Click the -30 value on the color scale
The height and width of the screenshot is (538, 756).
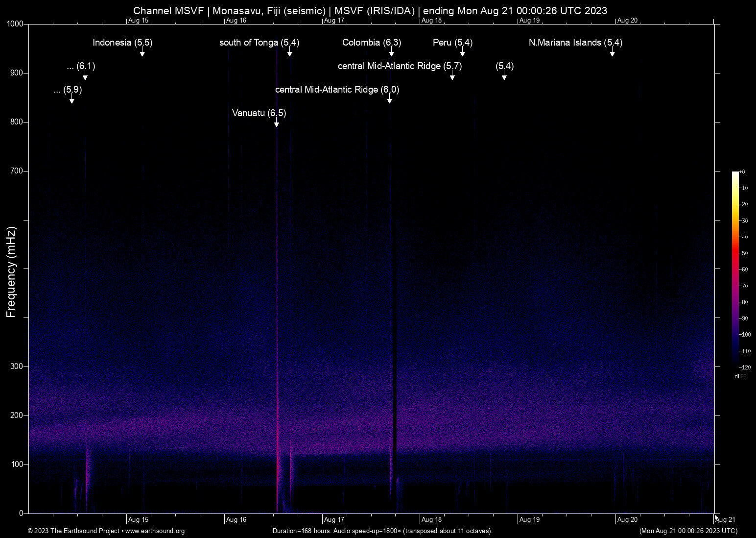(744, 221)
